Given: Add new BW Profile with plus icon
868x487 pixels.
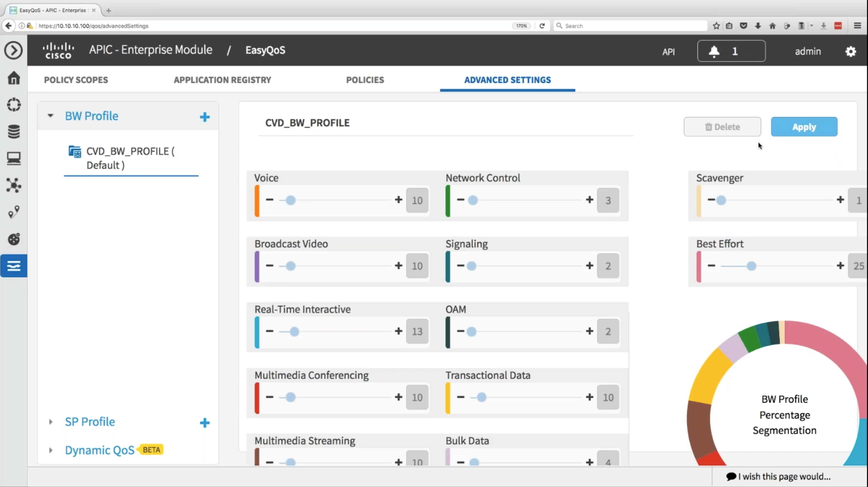Looking at the screenshot, I should coord(205,117).
